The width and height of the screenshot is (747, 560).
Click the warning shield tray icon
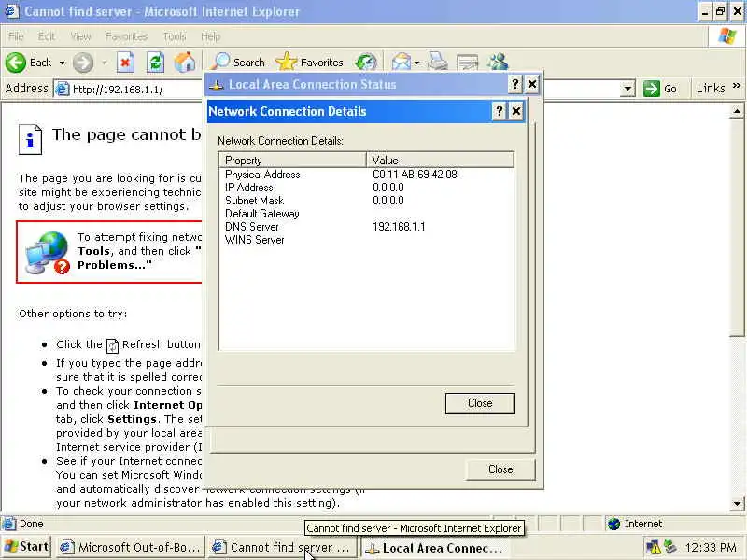[x=654, y=548]
